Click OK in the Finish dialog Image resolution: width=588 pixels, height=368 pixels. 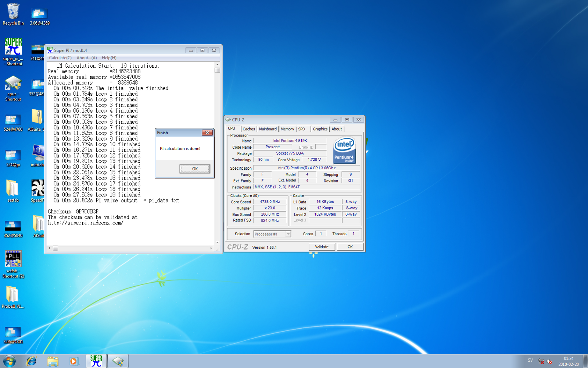point(195,169)
